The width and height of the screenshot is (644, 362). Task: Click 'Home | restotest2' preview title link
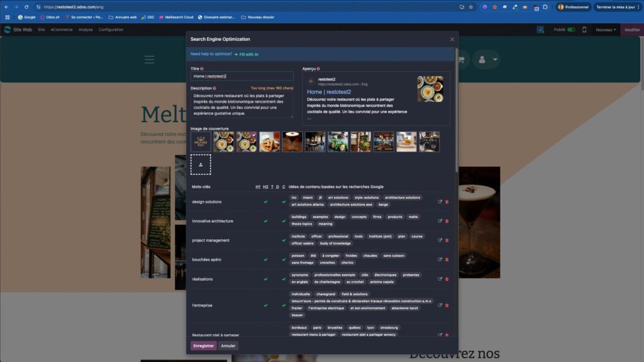pos(329,92)
